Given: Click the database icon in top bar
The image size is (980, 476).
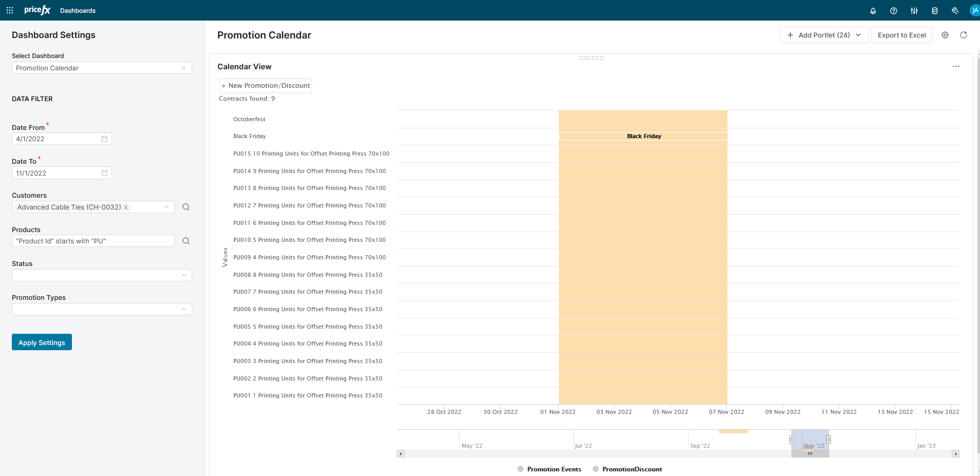Looking at the screenshot, I should click(x=934, y=11).
